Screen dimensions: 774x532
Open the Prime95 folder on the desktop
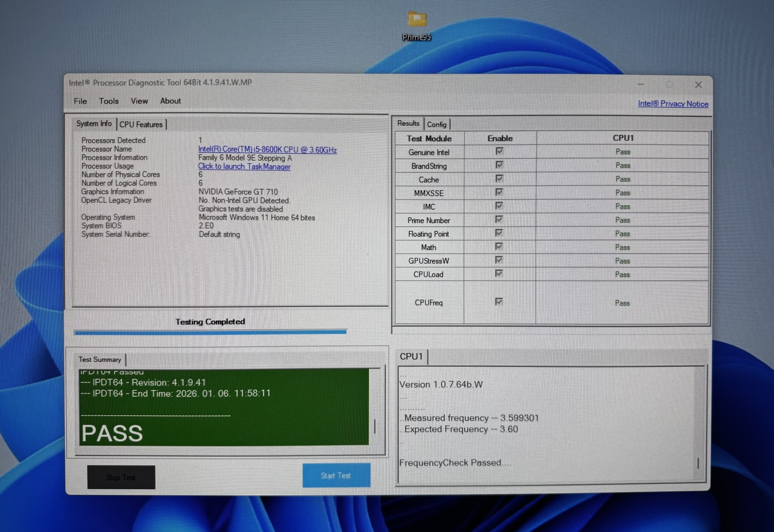click(417, 26)
